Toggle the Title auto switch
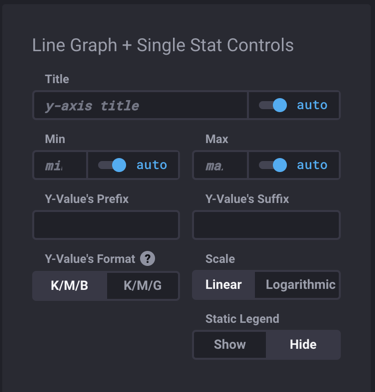This screenshot has height=392, width=375. (273, 105)
